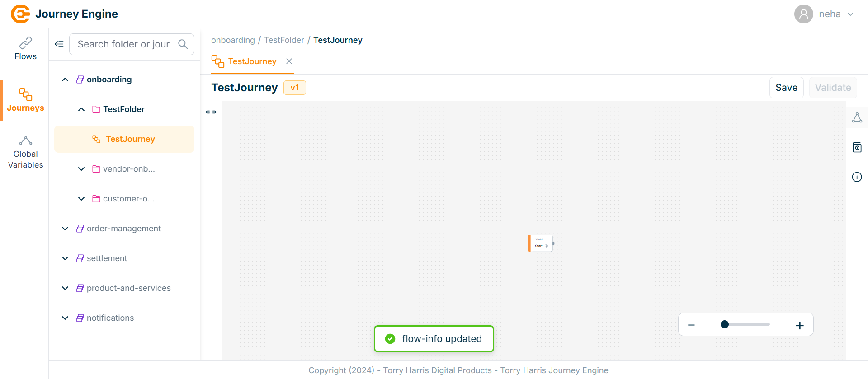Click the zoom slider handle
868x379 pixels.
[x=725, y=324]
